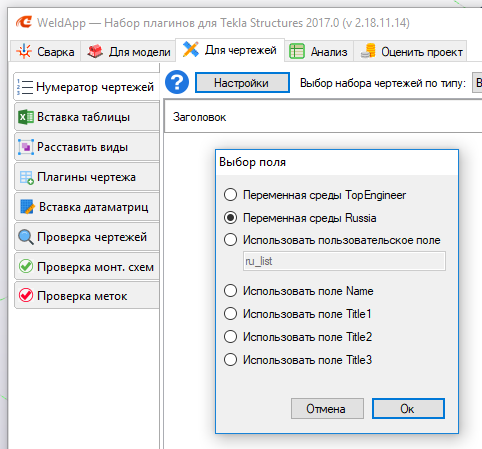Click the Расставить виды icon
Viewport: 482px width, 449px height.
[26, 147]
